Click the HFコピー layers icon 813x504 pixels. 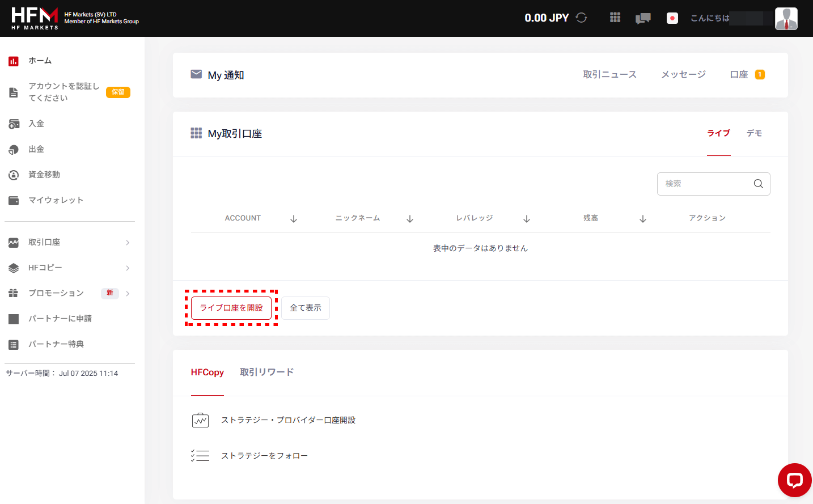click(x=14, y=268)
